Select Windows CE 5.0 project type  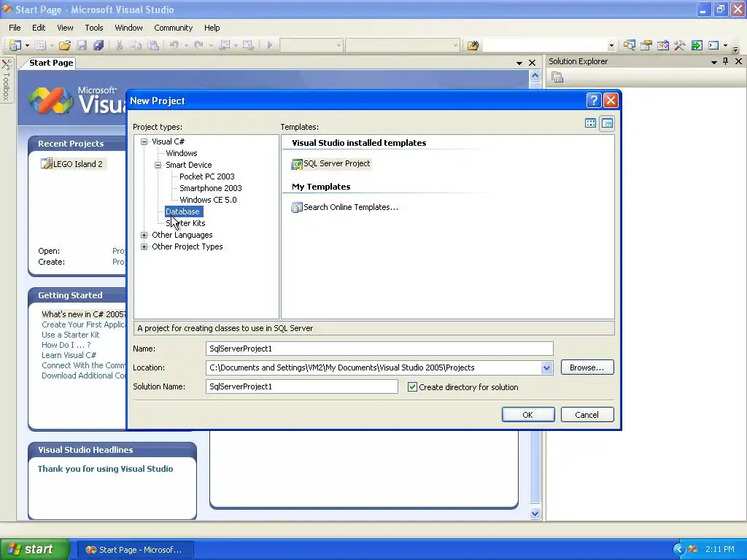208,200
